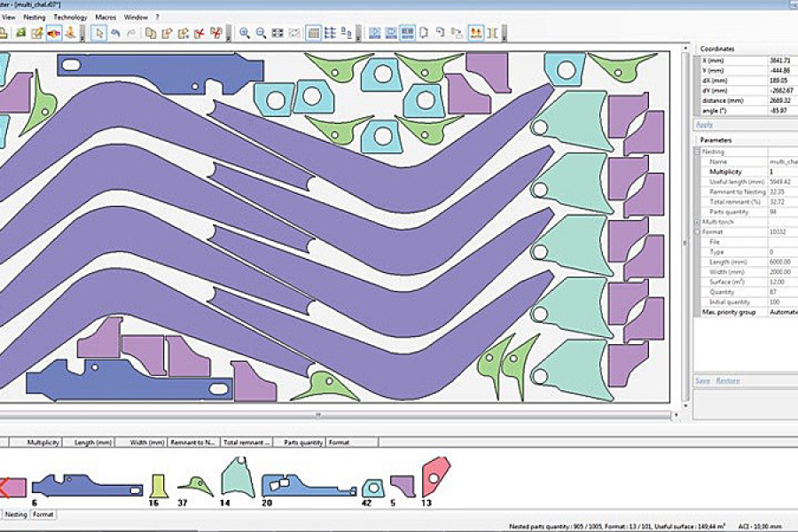Click the sheet page outline icon
This screenshot has width=798, height=532.
[x=424, y=33]
